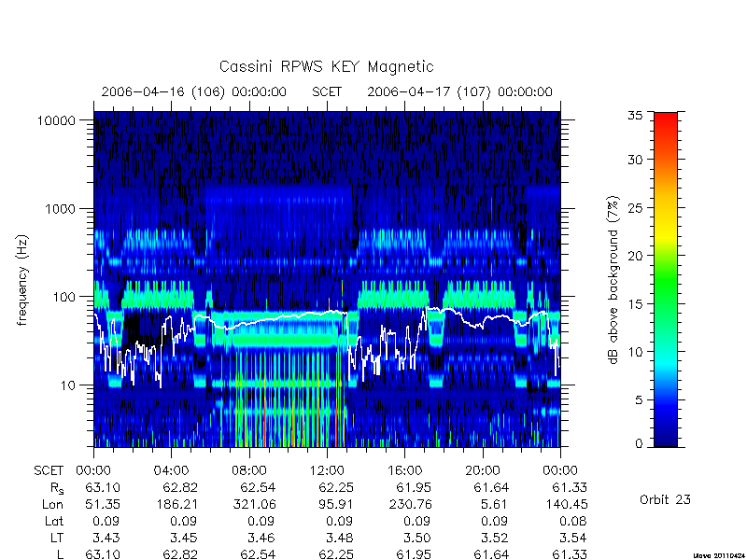Click LT value 3.54

coord(573,539)
